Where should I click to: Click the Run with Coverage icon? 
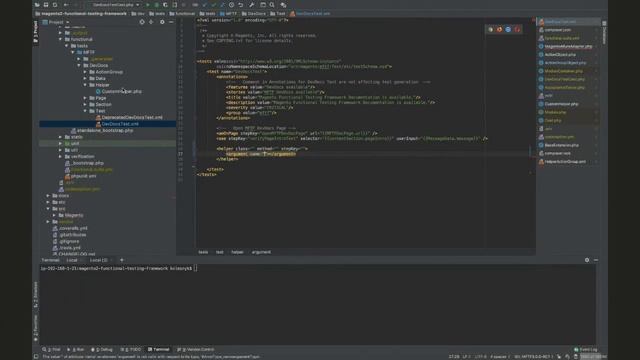point(165,5)
